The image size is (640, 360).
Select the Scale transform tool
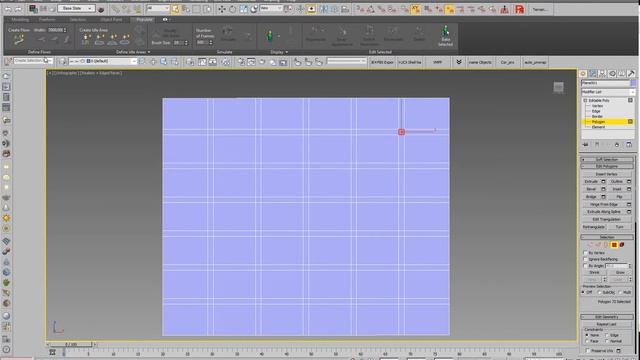click(243, 9)
